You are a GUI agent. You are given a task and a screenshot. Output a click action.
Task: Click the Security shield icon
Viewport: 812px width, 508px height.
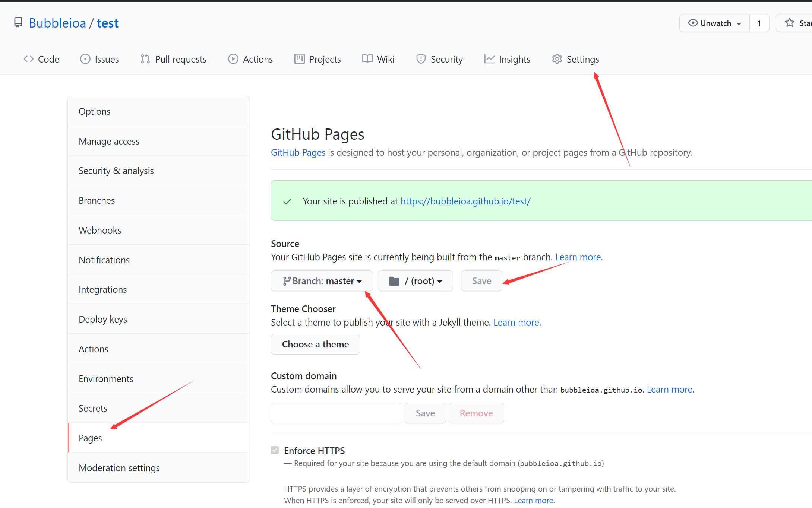[x=421, y=59]
